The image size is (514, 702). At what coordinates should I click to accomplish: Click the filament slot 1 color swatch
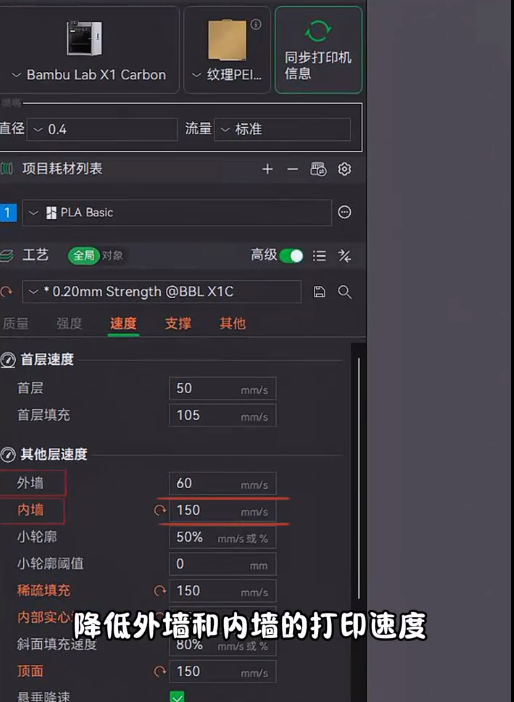pos(8,212)
